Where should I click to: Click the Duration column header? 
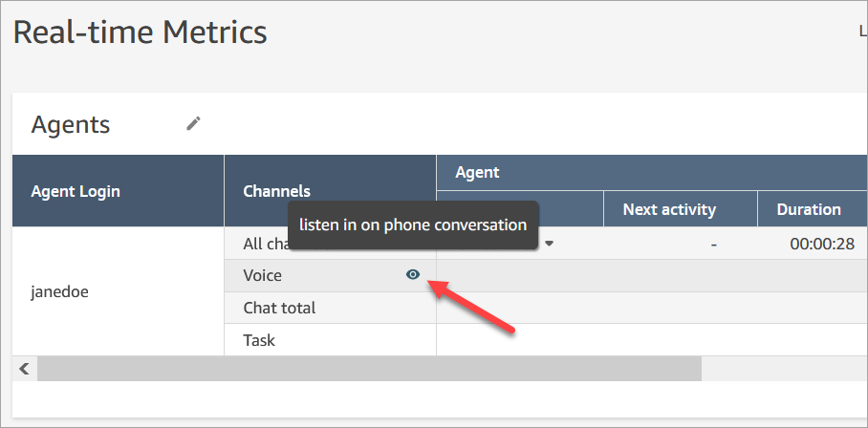coord(809,209)
